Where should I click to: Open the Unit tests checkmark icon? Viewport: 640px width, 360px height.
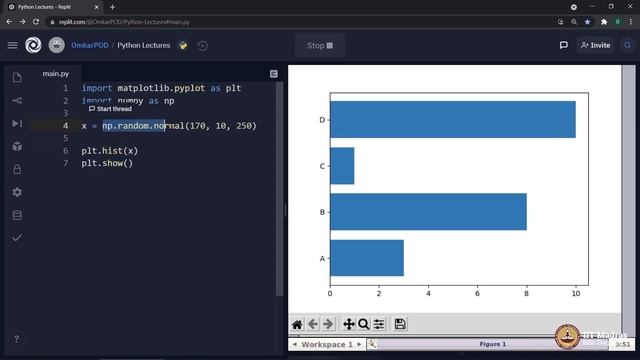coord(17,238)
